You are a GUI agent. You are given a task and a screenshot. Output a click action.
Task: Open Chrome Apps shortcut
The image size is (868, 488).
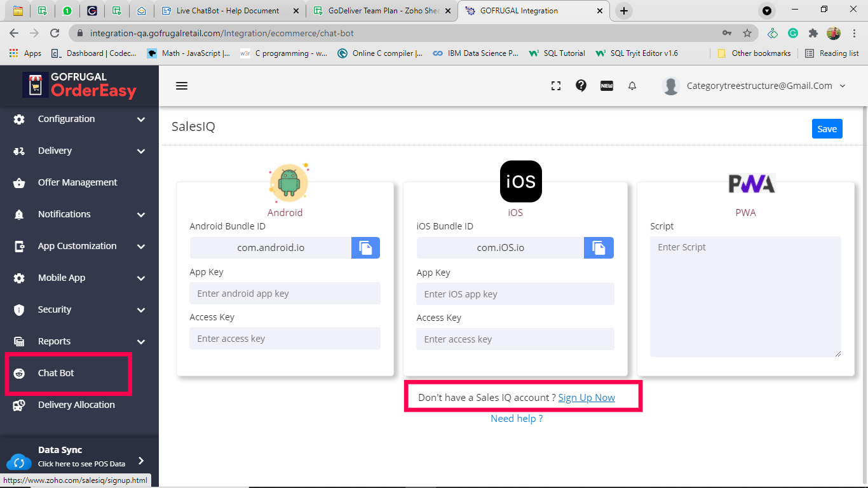point(25,53)
